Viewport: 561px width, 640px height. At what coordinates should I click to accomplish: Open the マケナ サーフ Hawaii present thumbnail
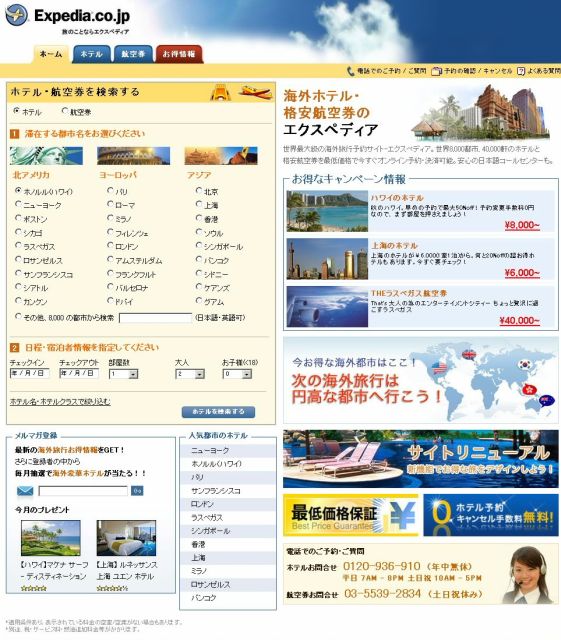(x=51, y=538)
